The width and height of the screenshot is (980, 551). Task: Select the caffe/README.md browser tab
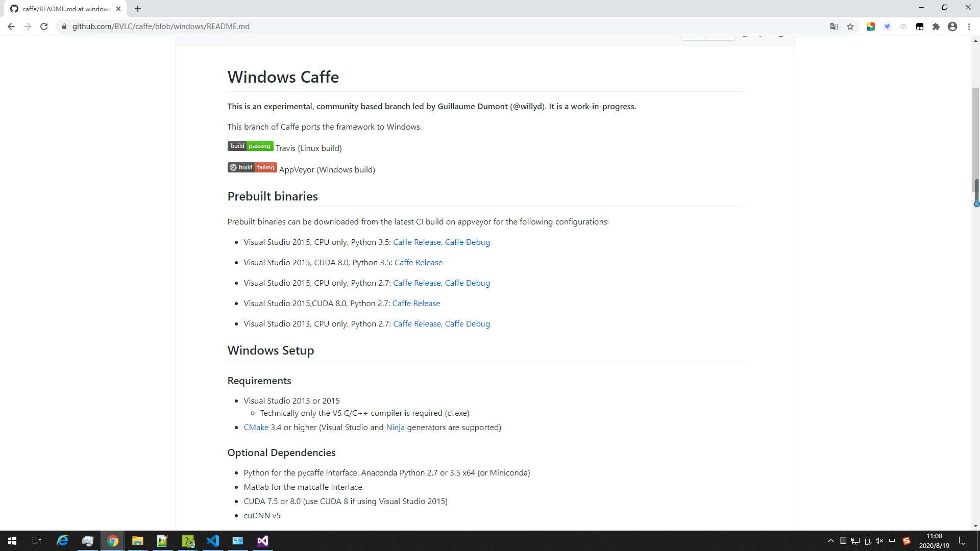(x=66, y=9)
